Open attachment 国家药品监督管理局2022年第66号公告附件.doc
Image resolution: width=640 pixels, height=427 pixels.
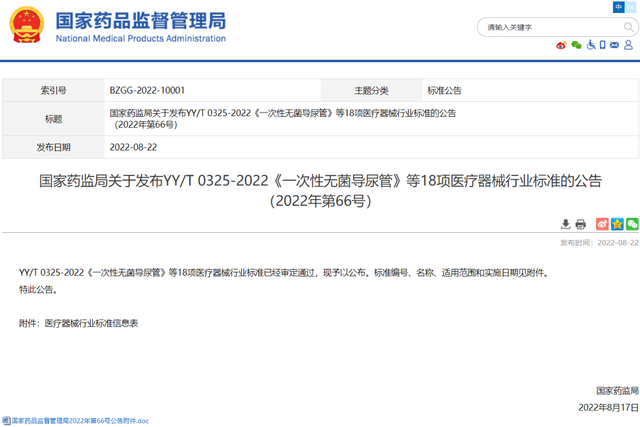(x=80, y=421)
